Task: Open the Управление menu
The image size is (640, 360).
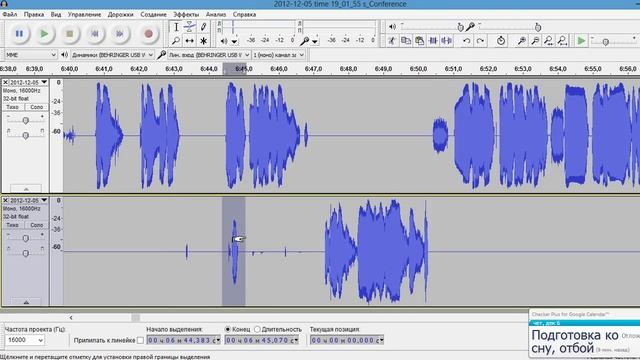Action: pos(84,14)
